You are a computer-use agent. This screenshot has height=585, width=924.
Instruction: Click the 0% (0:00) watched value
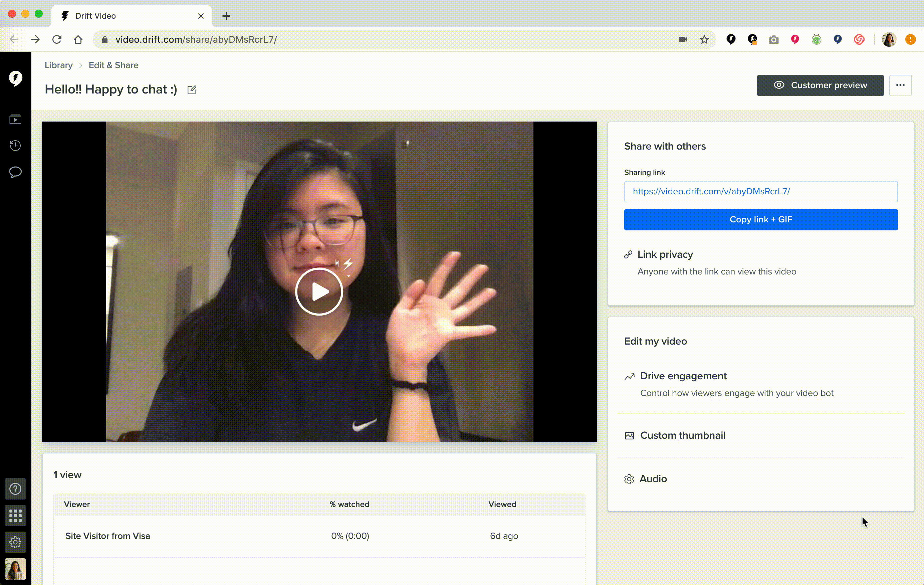(x=350, y=536)
